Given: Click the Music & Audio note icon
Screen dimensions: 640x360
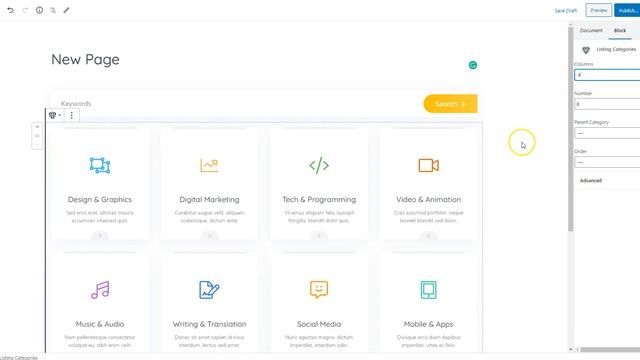Looking at the screenshot, I should 100,290.
